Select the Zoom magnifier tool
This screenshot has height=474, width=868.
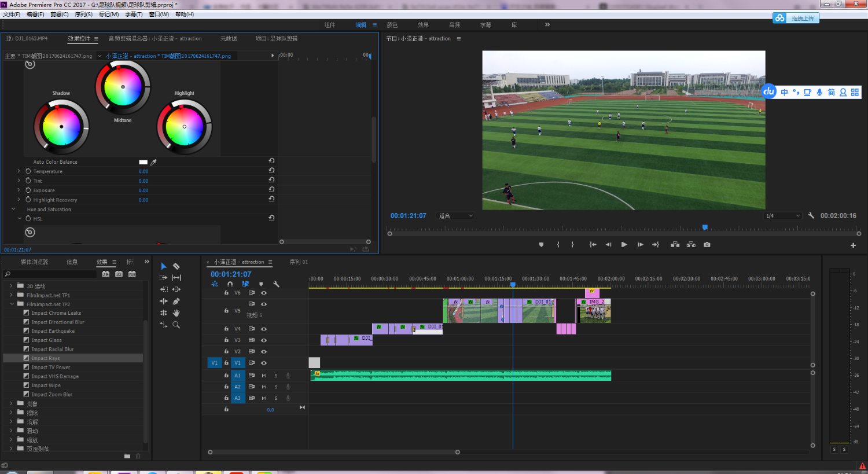click(176, 325)
